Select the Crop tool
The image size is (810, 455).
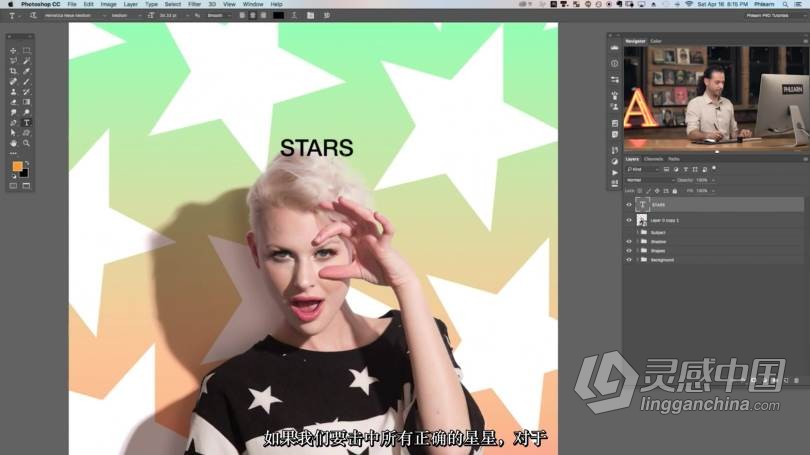(x=13, y=71)
